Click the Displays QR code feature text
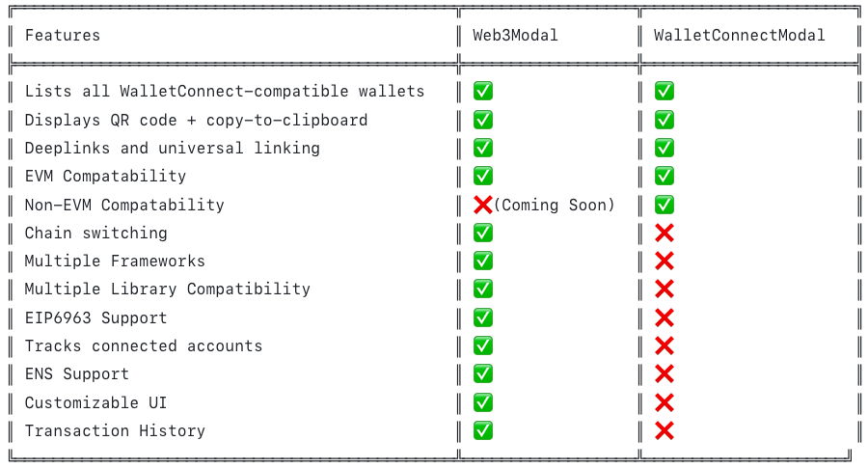Image resolution: width=868 pixels, height=469 pixels. 196,120
